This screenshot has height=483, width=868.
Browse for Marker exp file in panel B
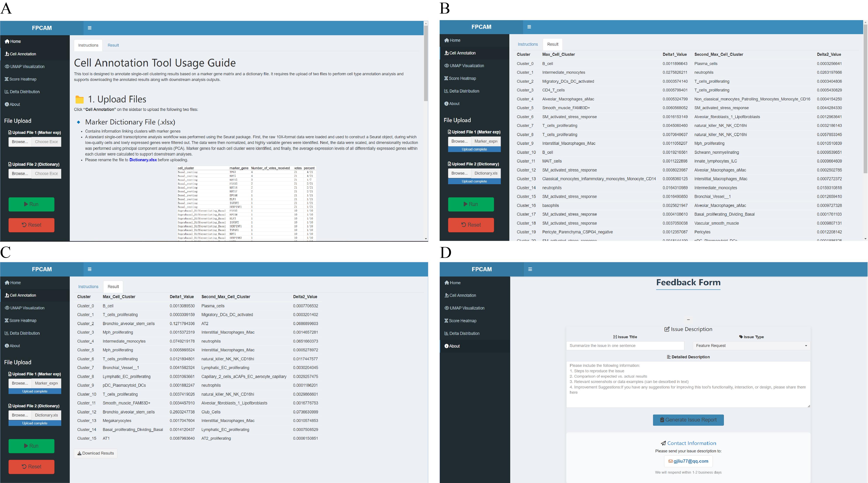pos(460,141)
